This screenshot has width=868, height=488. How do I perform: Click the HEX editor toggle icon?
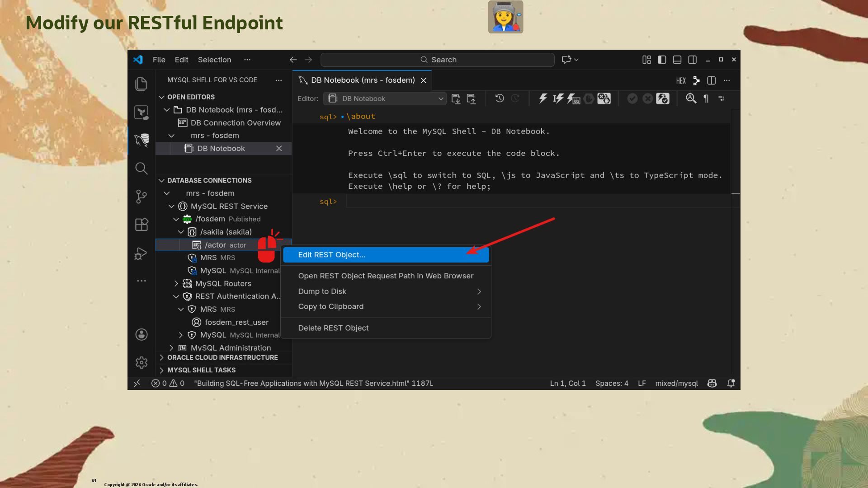tap(681, 80)
